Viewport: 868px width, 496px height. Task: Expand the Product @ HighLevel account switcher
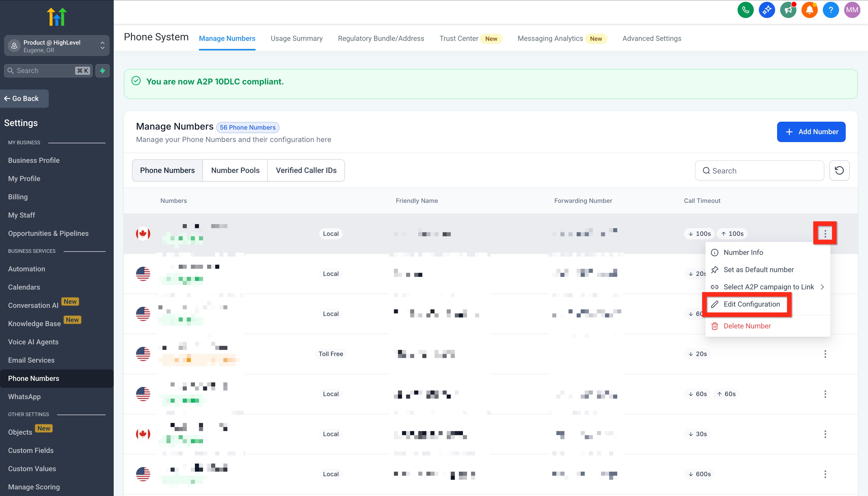tap(57, 46)
